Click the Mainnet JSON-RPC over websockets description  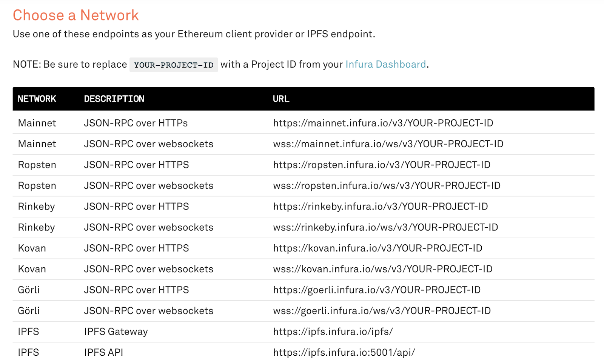[x=149, y=144]
